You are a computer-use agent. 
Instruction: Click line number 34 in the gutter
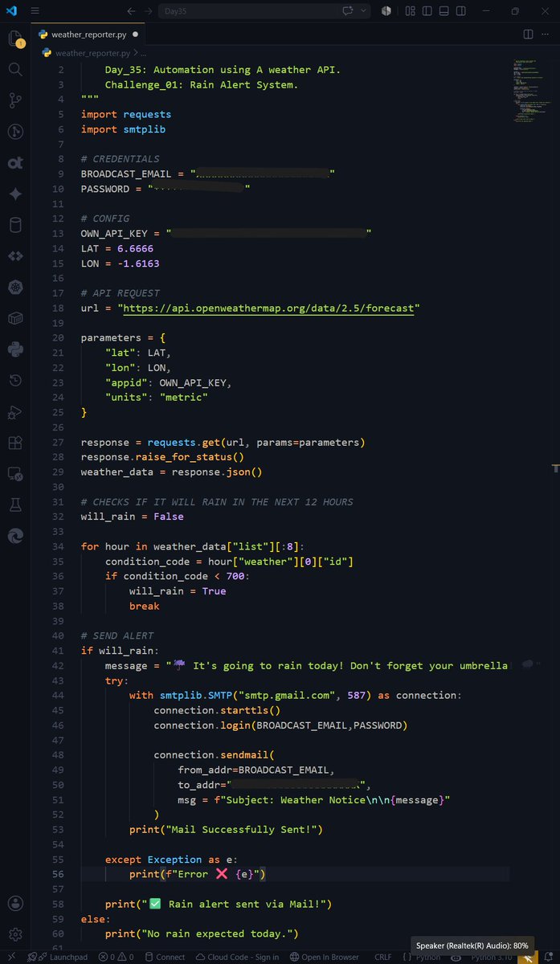pos(58,546)
